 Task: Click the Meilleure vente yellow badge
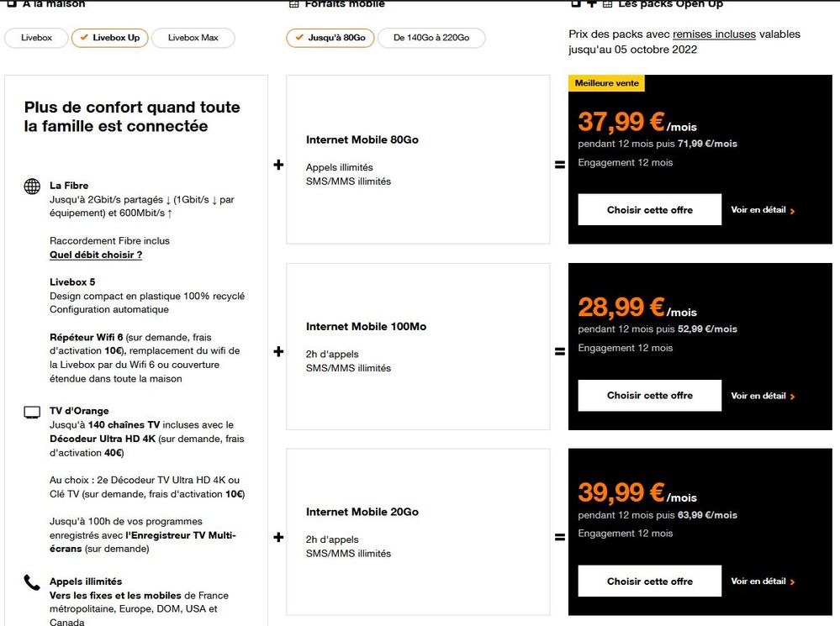click(607, 83)
